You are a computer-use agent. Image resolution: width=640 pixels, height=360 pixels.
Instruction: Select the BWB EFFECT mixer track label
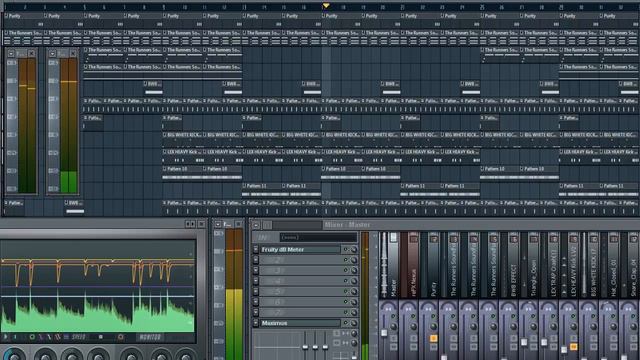pos(513,280)
